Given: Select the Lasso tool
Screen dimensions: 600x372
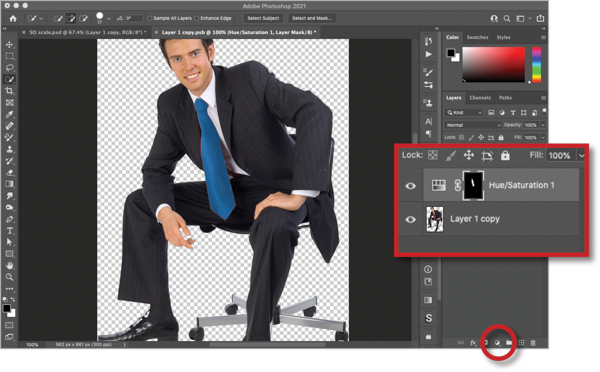Looking at the screenshot, I should pos(9,68).
